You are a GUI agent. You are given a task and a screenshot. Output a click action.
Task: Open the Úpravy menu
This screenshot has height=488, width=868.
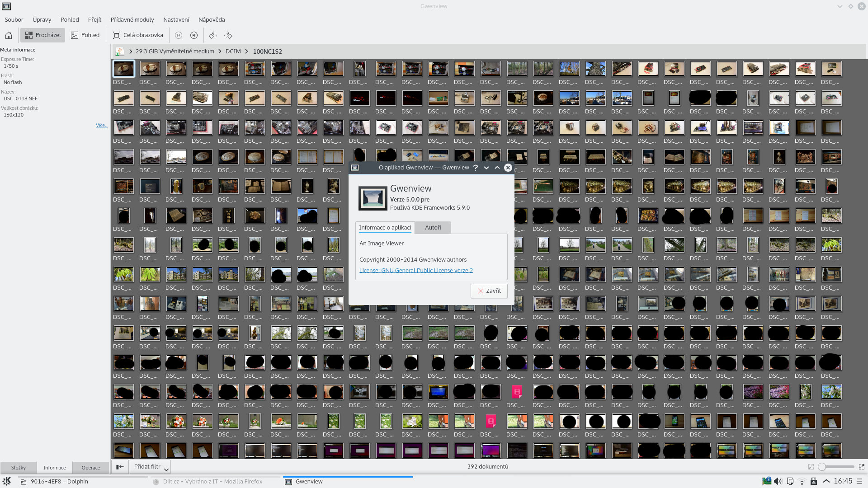pyautogui.click(x=42, y=20)
